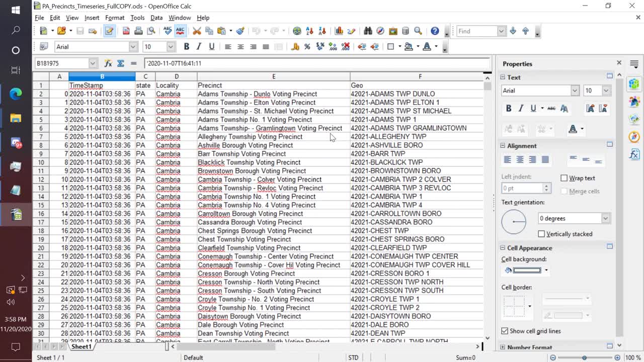Open the File menu
The width and height of the screenshot is (644, 362).
tap(39, 18)
